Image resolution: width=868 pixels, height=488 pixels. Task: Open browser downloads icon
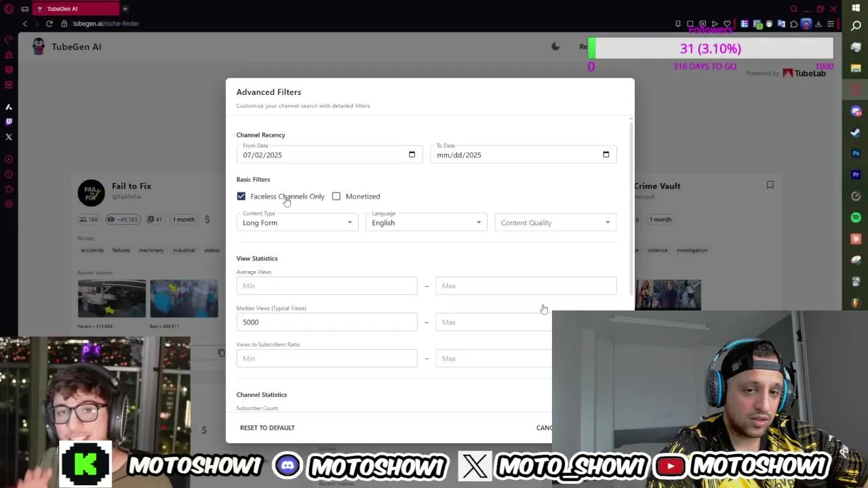point(818,24)
